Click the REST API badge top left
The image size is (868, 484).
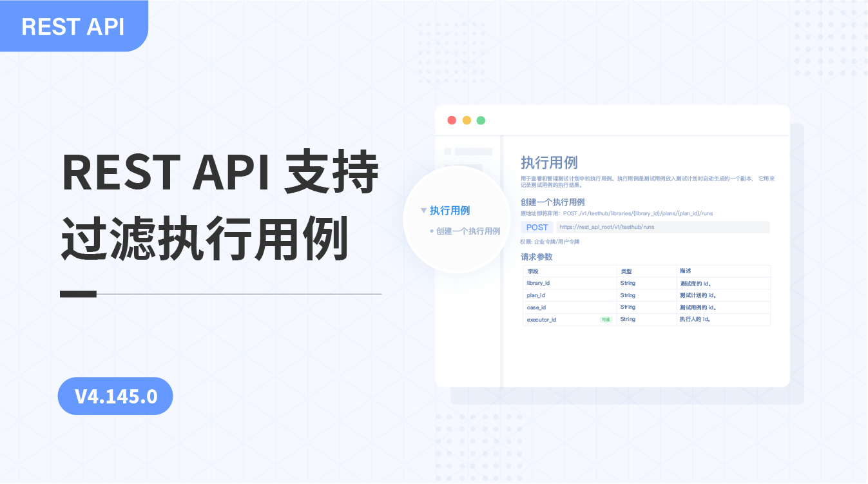(72, 26)
